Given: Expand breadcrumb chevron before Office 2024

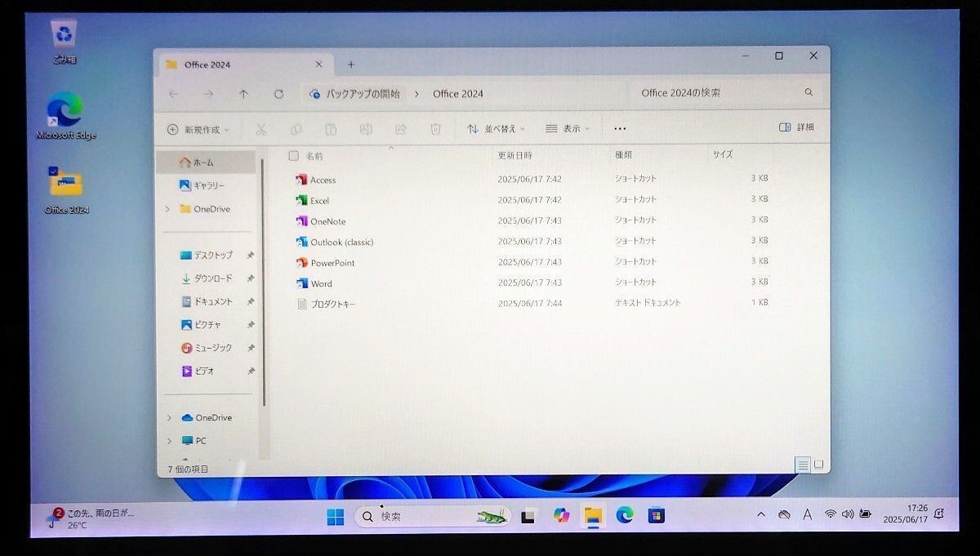Looking at the screenshot, I should point(416,94).
